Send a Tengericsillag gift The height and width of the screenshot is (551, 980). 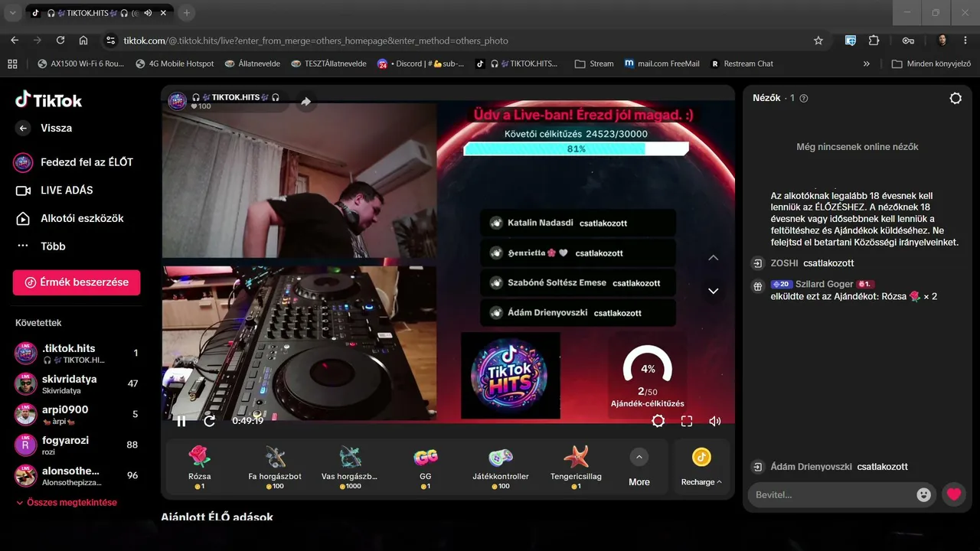click(x=576, y=467)
